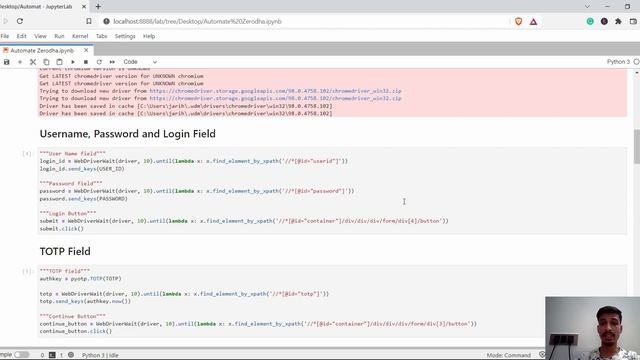640x360 pixels.
Task: Paste cell from the clipboard icon
Action: click(x=59, y=62)
